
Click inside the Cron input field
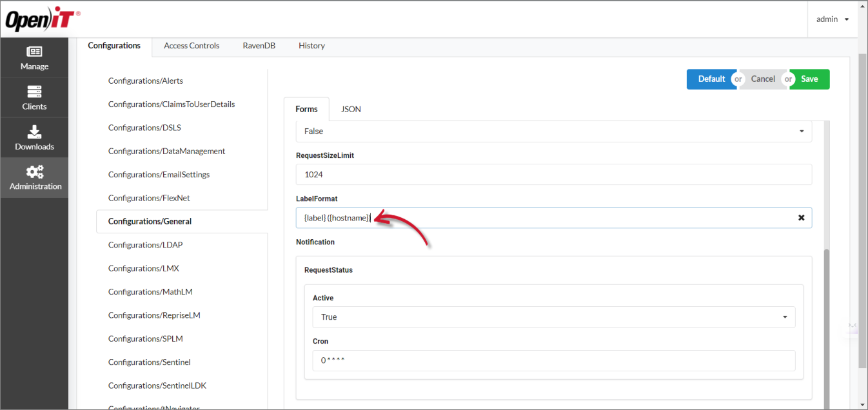553,360
